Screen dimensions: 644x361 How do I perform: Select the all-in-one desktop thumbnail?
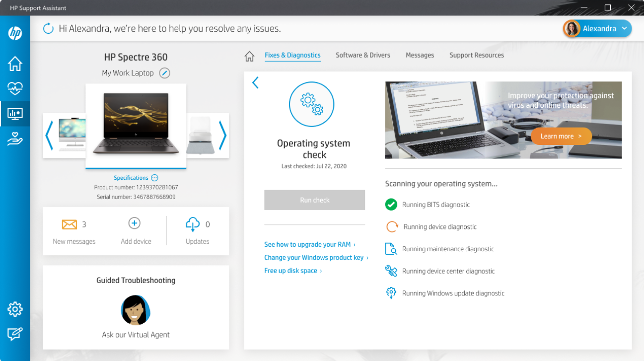71,135
